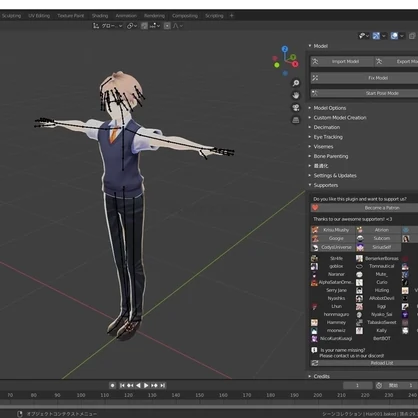Jump to last frame in timeline
This screenshot has width=418, height=418.
point(162,385)
